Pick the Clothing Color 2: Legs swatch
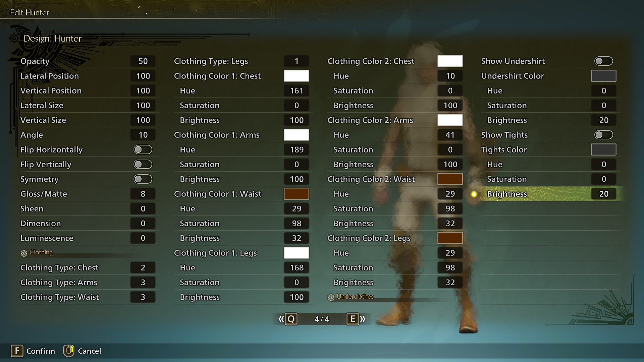This screenshot has width=644, height=362. pos(450,238)
